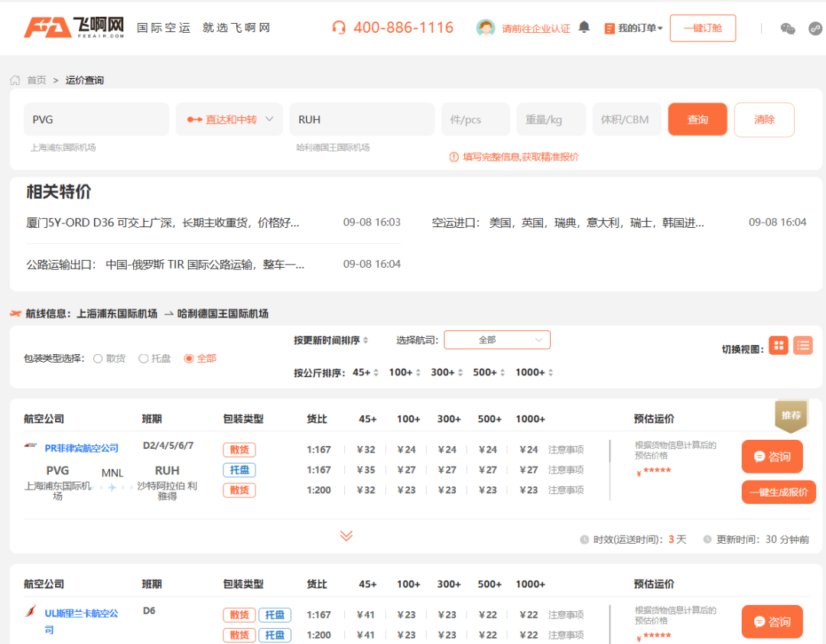Click the orange info icon beside 填写完整信息

454,157
